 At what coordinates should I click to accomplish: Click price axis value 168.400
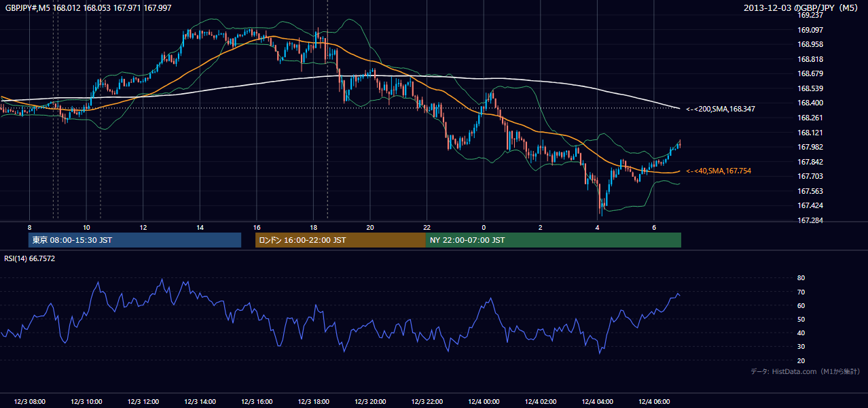pyautogui.click(x=810, y=103)
